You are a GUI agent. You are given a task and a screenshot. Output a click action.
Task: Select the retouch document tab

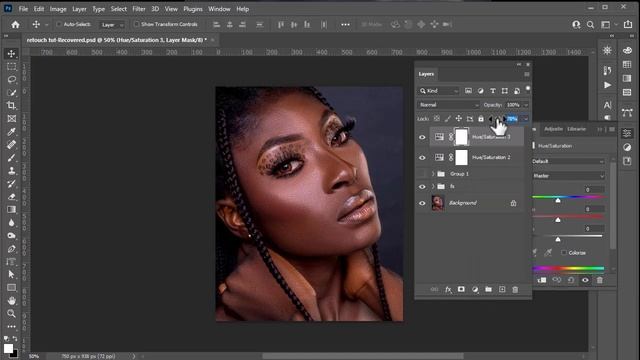point(116,40)
